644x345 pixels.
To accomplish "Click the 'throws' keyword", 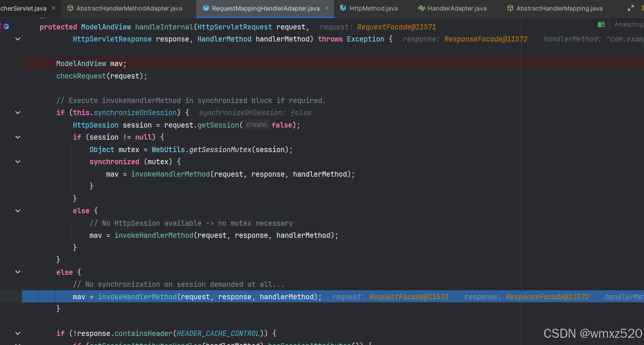I will pyautogui.click(x=330, y=39).
